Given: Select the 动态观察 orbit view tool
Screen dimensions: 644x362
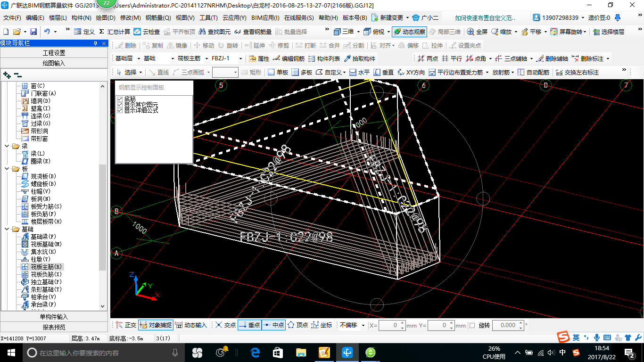Looking at the screenshot, I should click(x=409, y=32).
